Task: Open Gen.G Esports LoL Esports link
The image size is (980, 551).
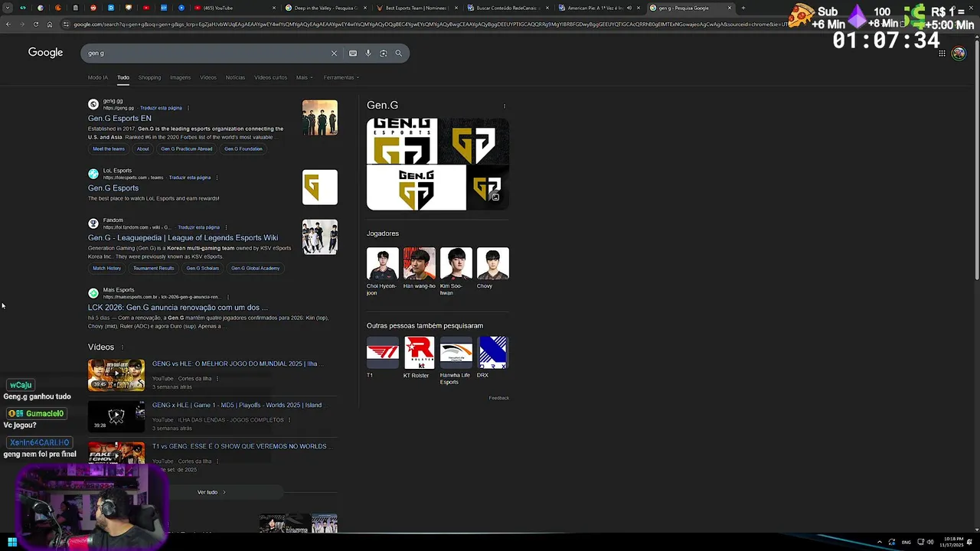Action: [x=113, y=188]
